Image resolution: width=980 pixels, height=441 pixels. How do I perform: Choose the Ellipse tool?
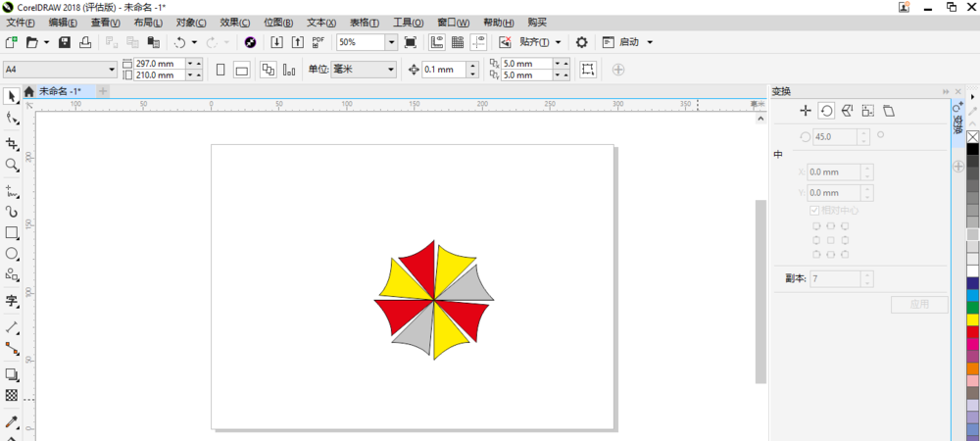pyautogui.click(x=11, y=254)
